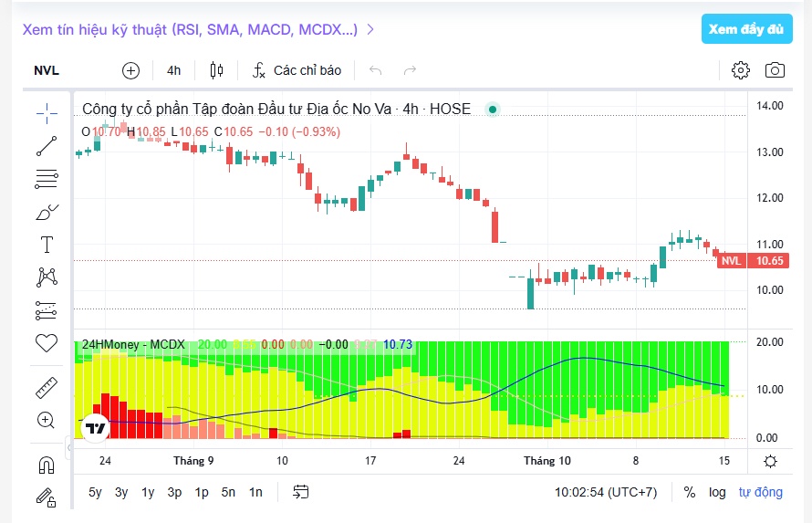Select the 1p time range
This screenshot has height=523, width=812.
click(x=202, y=492)
